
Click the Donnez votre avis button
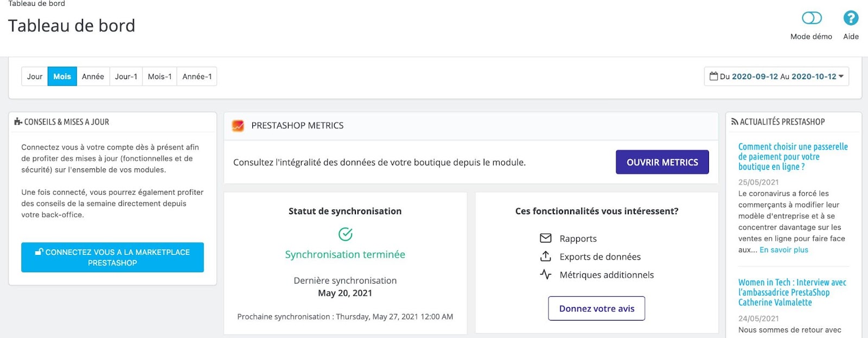click(597, 309)
